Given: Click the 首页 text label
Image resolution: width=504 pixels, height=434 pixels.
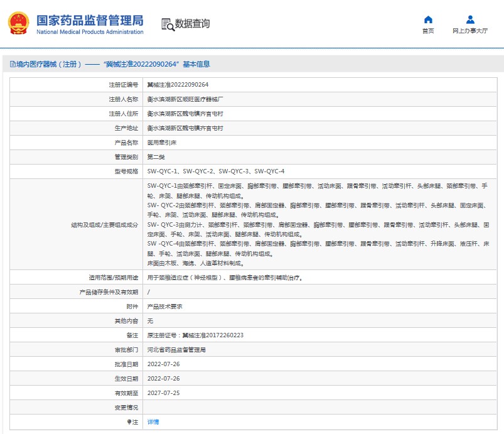Looking at the screenshot, I should [x=428, y=31].
